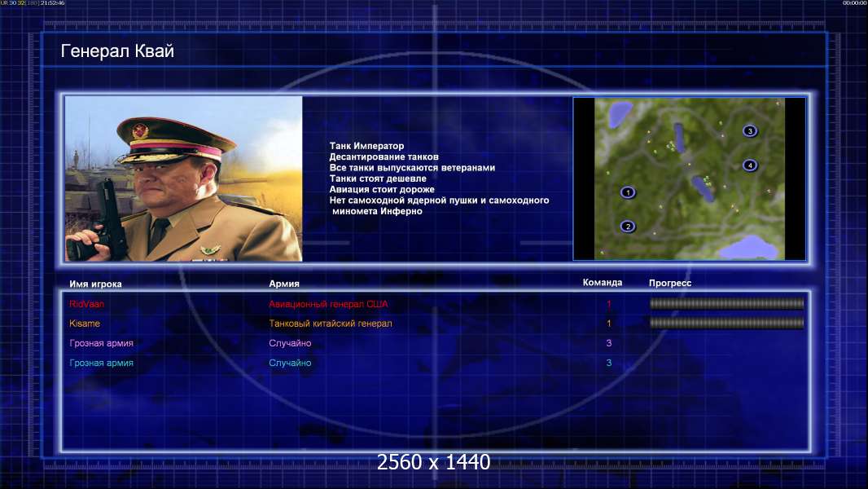Click the "Десантирование танков" feature line
Image resolution: width=868 pixels, height=489 pixels.
(384, 156)
